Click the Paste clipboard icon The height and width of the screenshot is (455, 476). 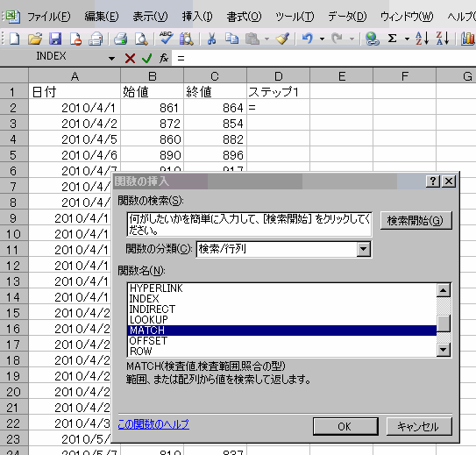tap(252, 39)
